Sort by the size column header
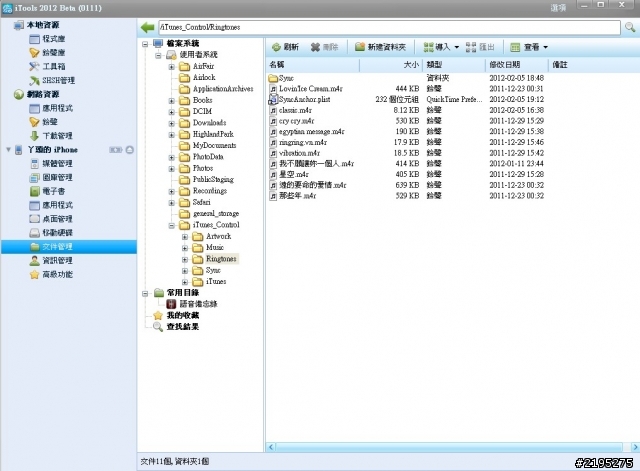The image size is (640, 471). (x=391, y=64)
